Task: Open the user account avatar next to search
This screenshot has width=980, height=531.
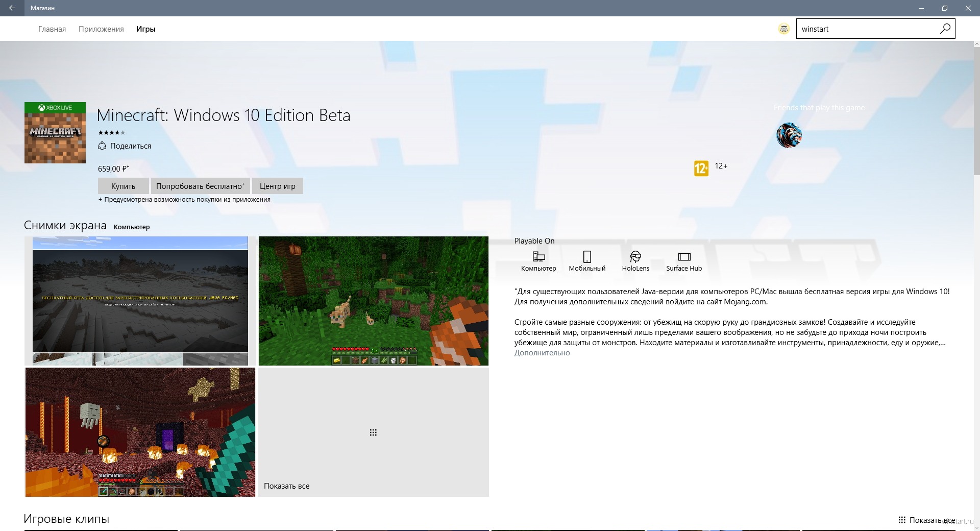Action: 784,29
